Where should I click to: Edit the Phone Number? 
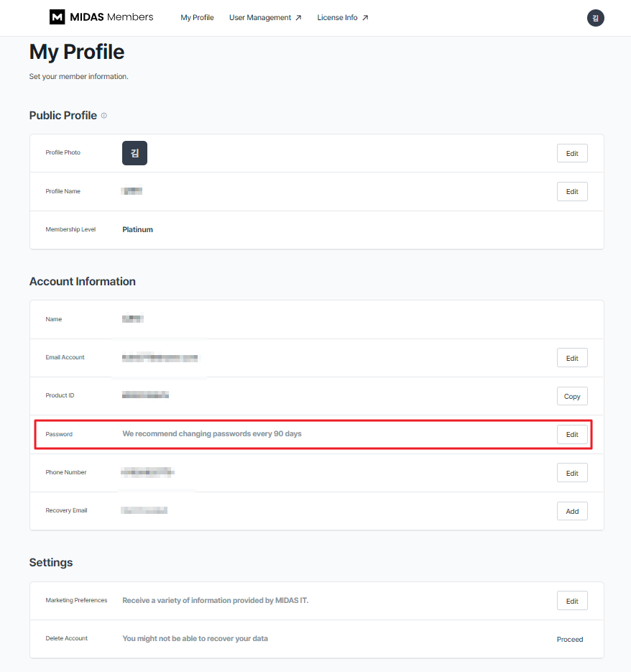(572, 473)
